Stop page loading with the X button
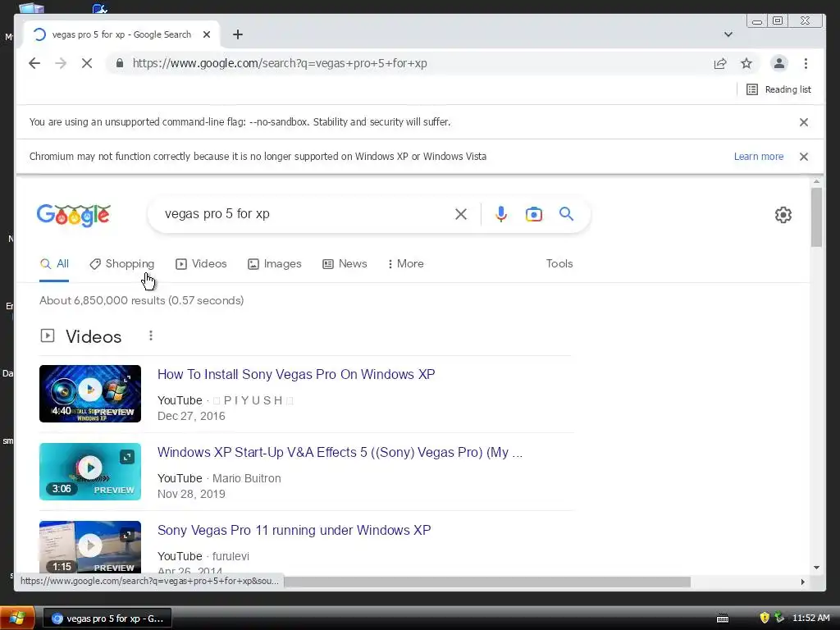The height and width of the screenshot is (630, 840). [87, 63]
